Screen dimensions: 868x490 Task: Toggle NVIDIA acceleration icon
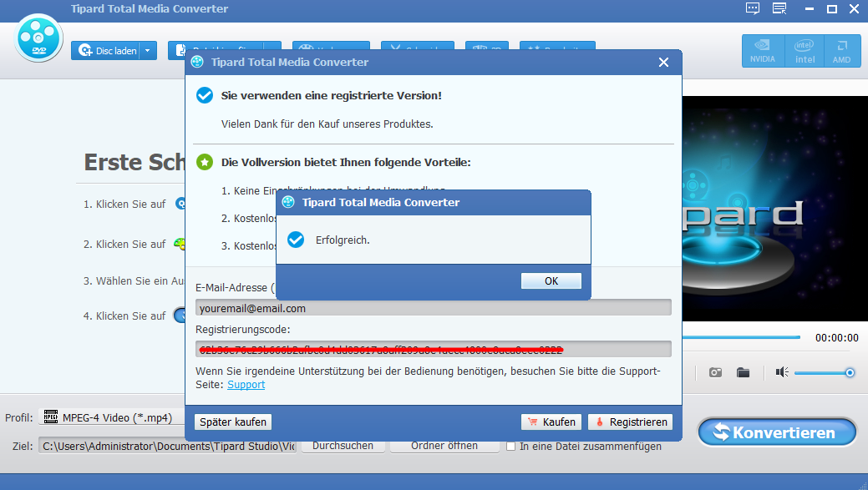pyautogui.click(x=763, y=51)
